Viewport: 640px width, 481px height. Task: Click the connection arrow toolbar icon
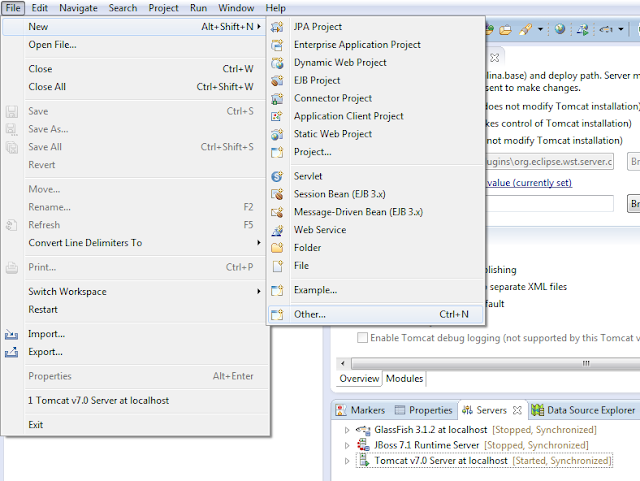point(606,29)
